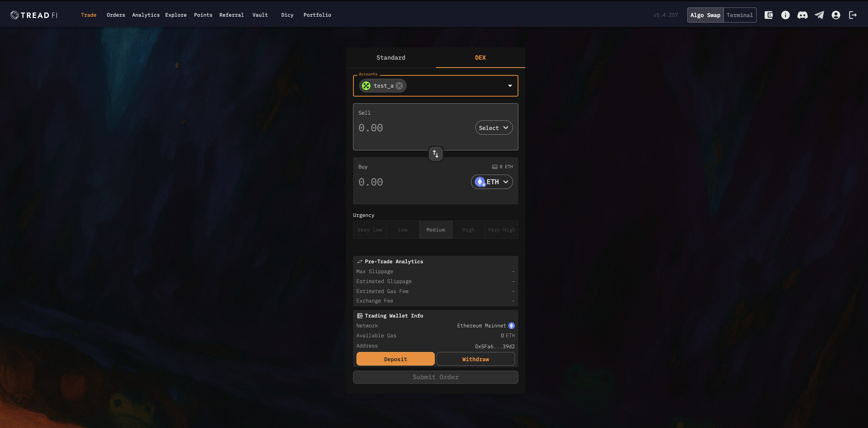Open the user profile icon

[836, 15]
